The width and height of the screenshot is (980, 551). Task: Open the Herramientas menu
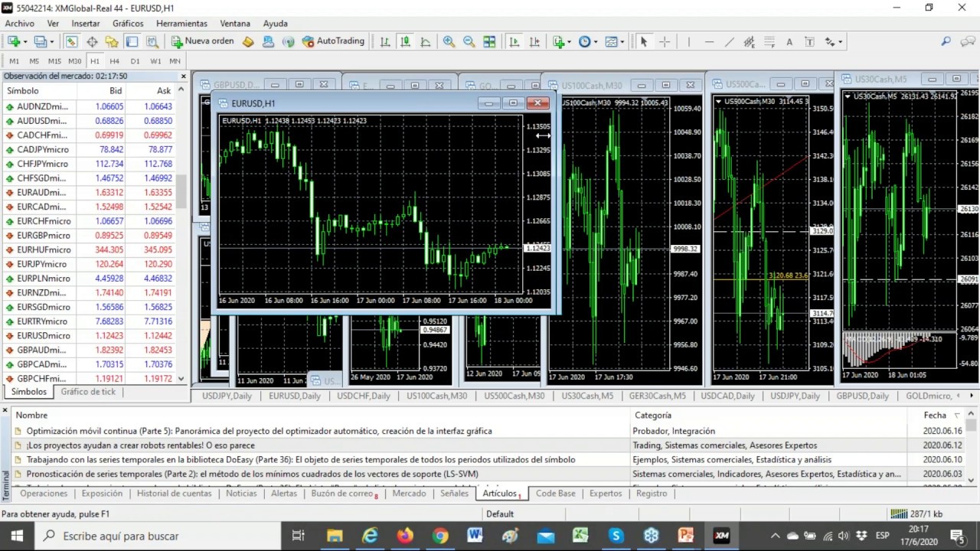click(x=181, y=24)
